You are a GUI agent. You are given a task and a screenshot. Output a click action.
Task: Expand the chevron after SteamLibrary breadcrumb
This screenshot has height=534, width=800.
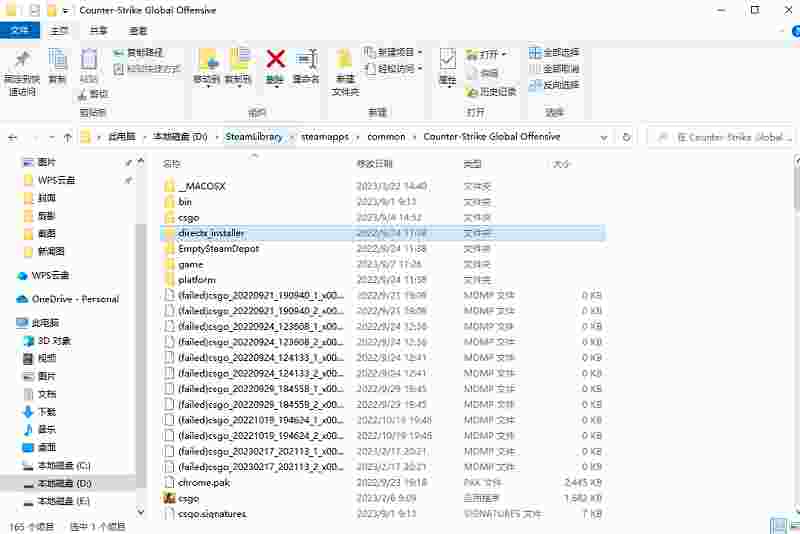tap(292, 137)
